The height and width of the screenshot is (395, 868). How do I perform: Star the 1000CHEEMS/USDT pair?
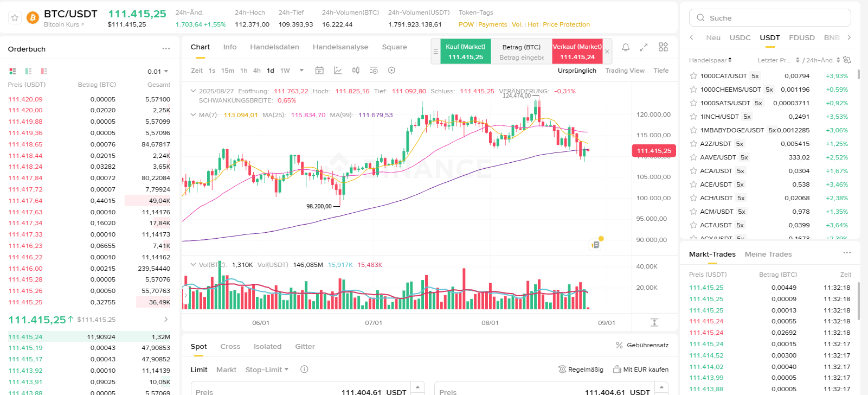tap(693, 90)
